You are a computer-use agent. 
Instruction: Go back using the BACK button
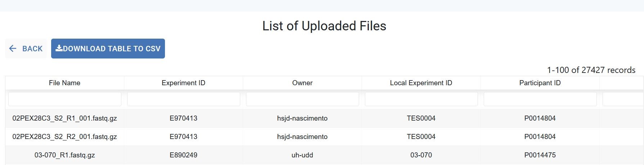pyautogui.click(x=26, y=48)
